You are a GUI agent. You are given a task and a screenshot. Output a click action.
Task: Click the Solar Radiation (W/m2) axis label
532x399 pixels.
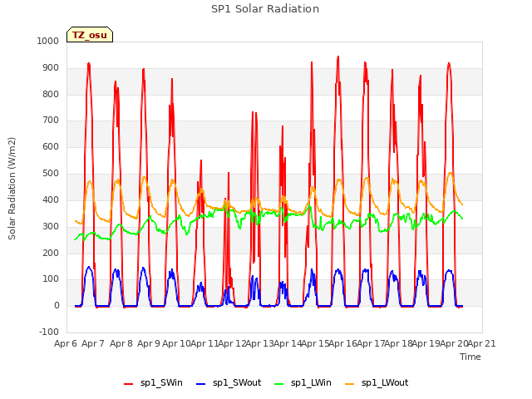[x=12, y=189]
